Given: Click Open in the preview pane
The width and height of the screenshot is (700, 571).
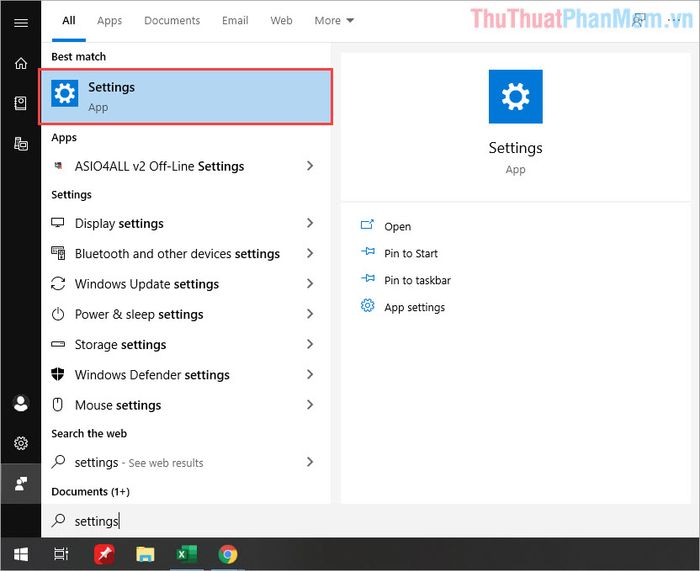Looking at the screenshot, I should coord(397,226).
